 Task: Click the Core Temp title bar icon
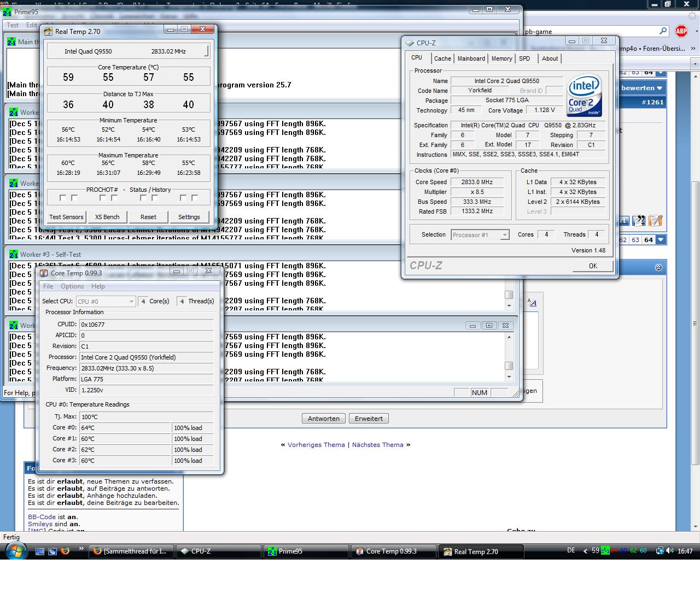[x=45, y=273]
